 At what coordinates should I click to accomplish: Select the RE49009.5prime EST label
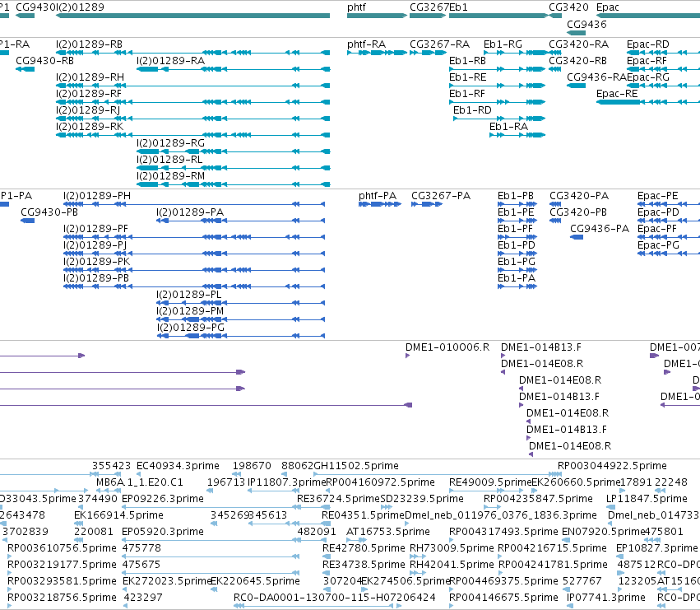[x=490, y=482]
